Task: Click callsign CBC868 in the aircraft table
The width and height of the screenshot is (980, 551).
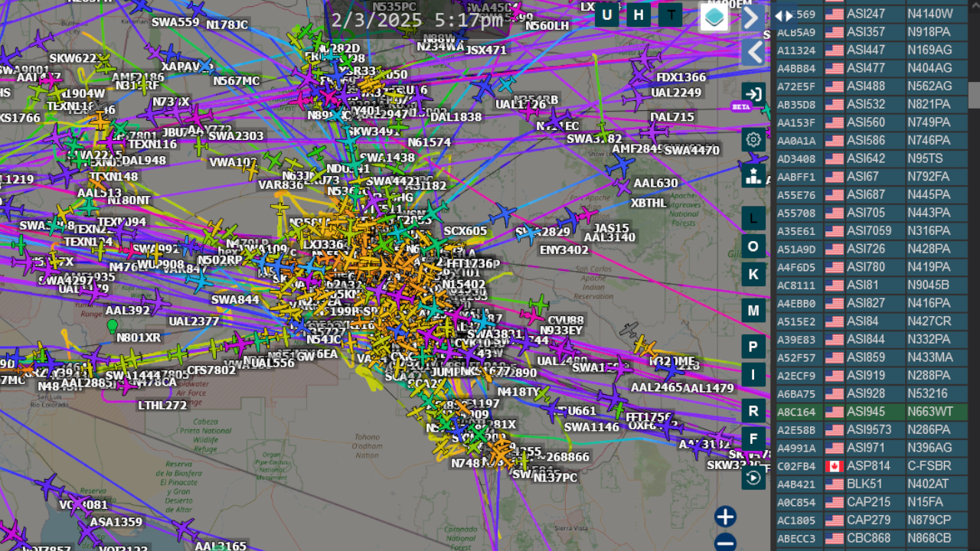Action: pyautogui.click(x=869, y=539)
